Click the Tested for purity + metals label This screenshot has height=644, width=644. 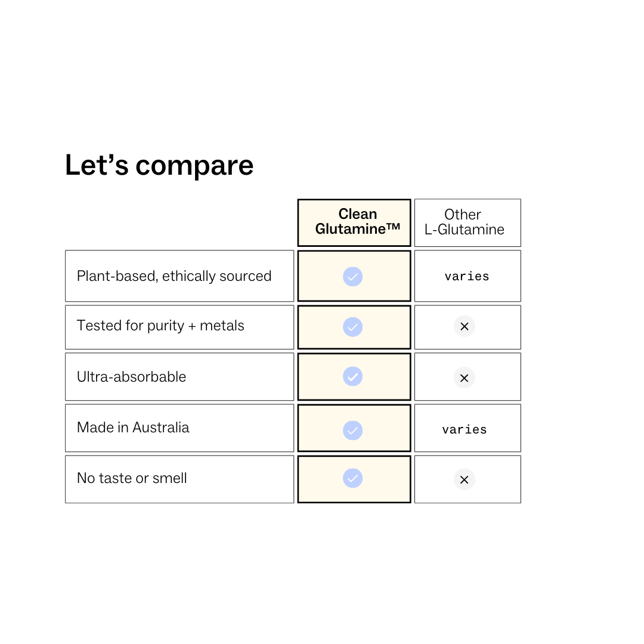[x=160, y=326]
